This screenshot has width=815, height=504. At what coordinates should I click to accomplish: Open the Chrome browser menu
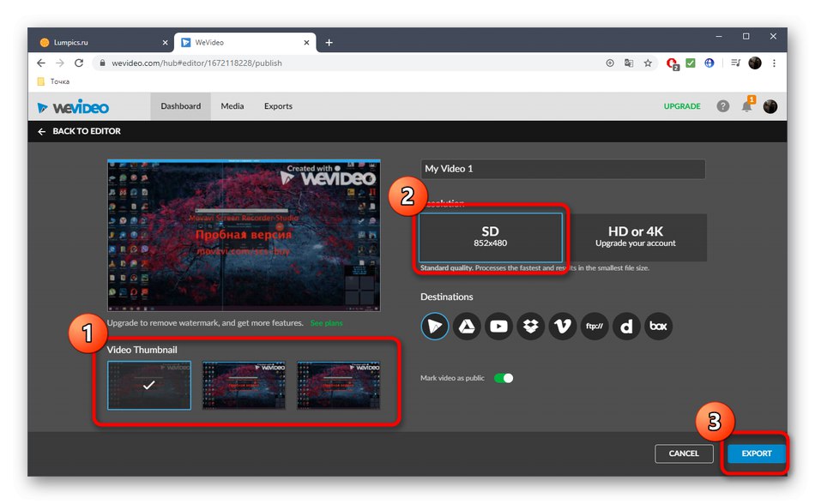point(775,63)
